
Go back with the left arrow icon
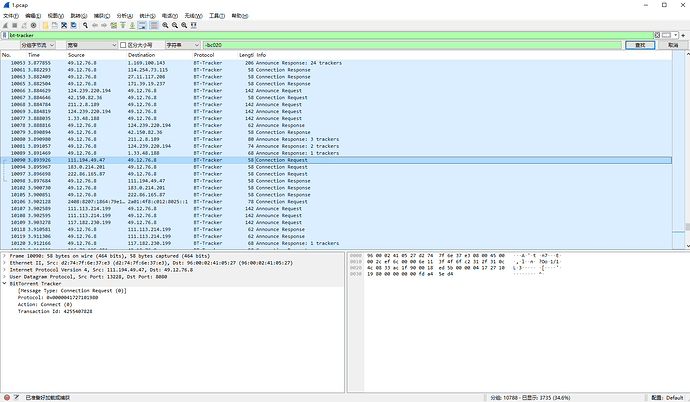click(x=95, y=26)
